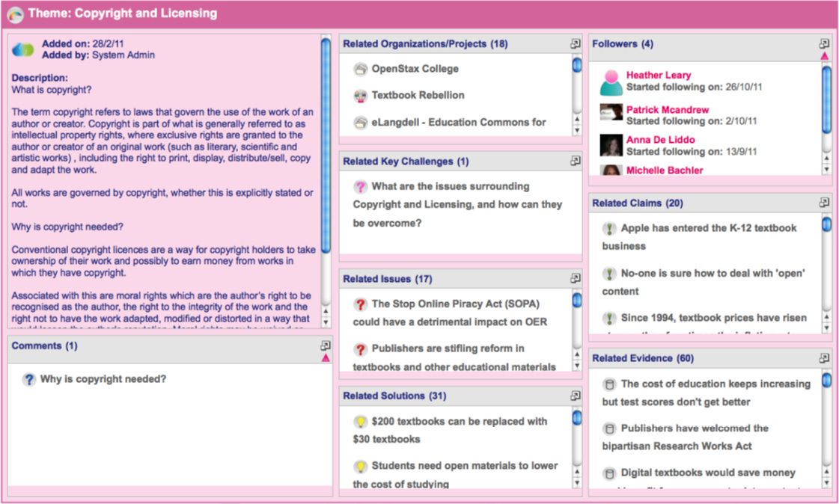Click Anna De Liddo's avatar photo
Viewport: 839px width, 504px height.
pyautogui.click(x=611, y=145)
